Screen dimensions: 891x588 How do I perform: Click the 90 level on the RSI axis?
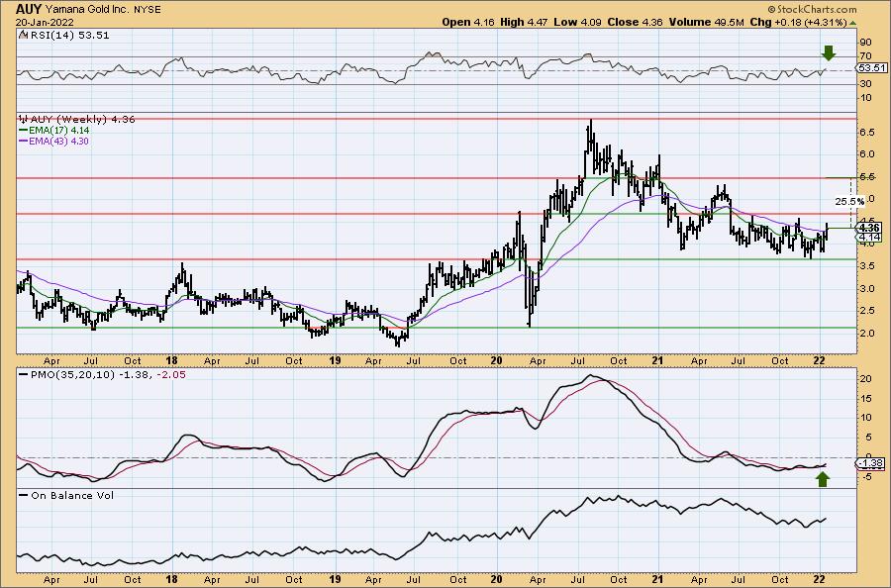tap(865, 42)
